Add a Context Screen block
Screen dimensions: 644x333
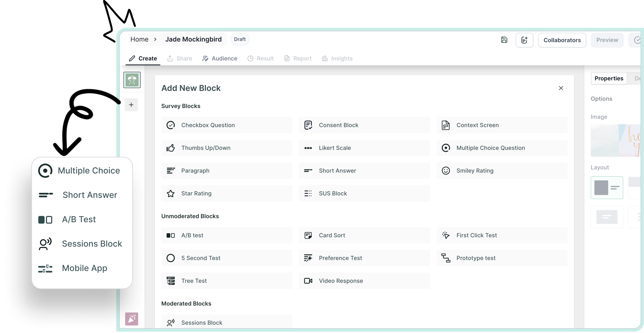pyautogui.click(x=502, y=125)
